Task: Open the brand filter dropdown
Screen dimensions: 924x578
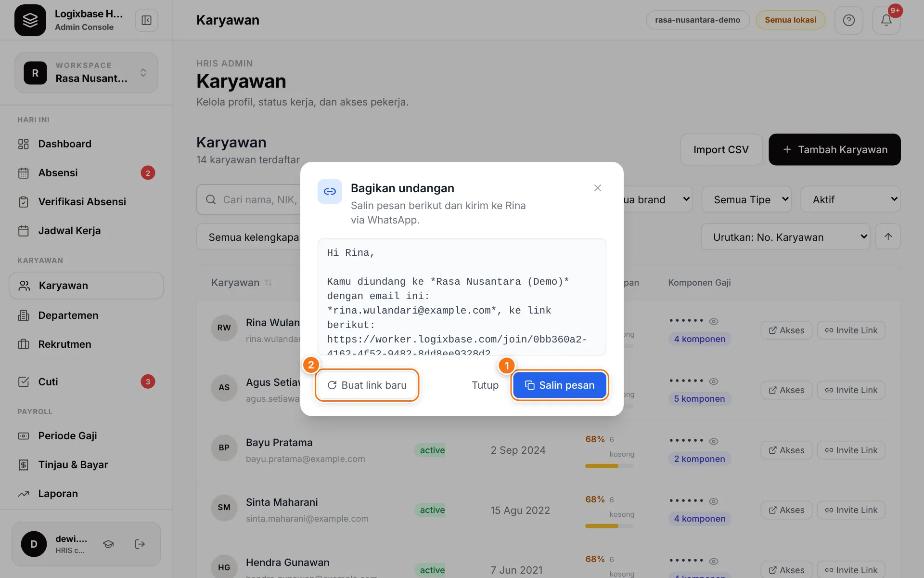Action: pyautogui.click(x=657, y=199)
